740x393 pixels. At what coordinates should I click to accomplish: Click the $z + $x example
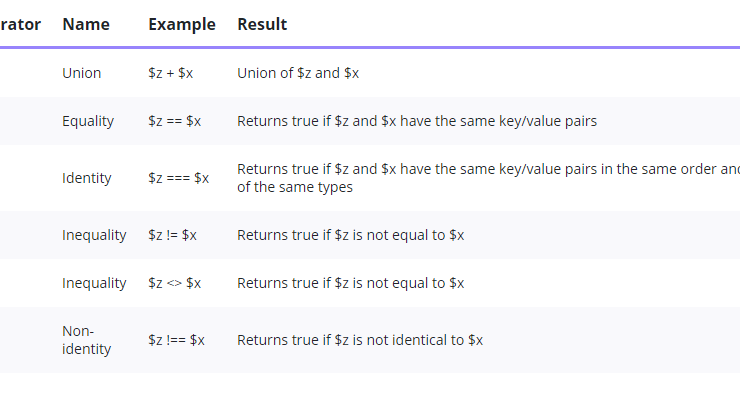tap(170, 73)
